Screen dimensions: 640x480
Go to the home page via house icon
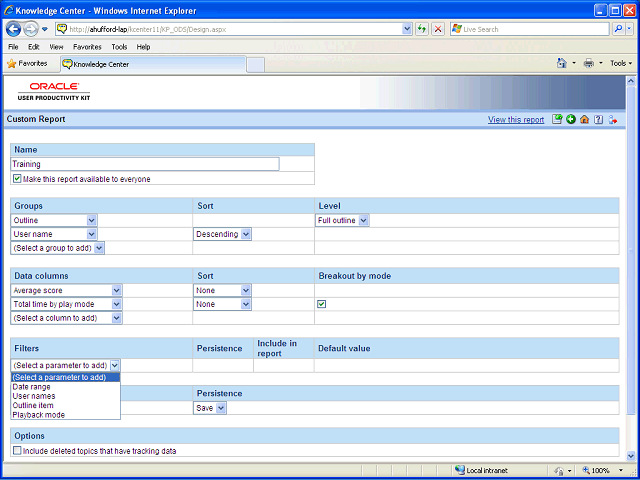tap(584, 119)
